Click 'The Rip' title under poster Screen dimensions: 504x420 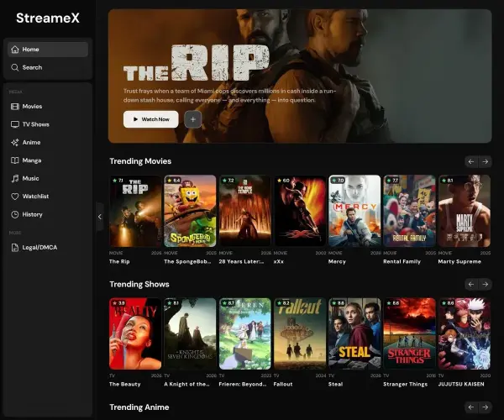(x=119, y=261)
